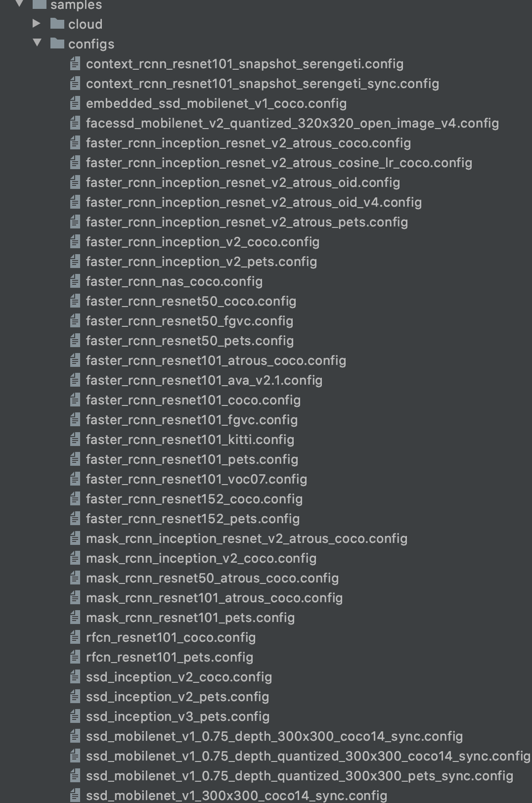Image resolution: width=532 pixels, height=803 pixels.
Task: Expand the cloud folder arrow
Action: tap(36, 23)
